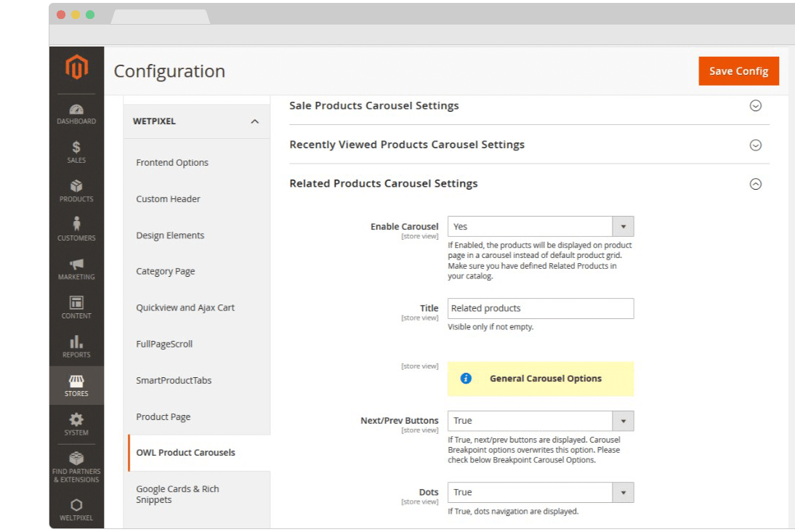Viewport: 795px width, 532px height.
Task: Click the Save Config button
Action: [x=738, y=71]
